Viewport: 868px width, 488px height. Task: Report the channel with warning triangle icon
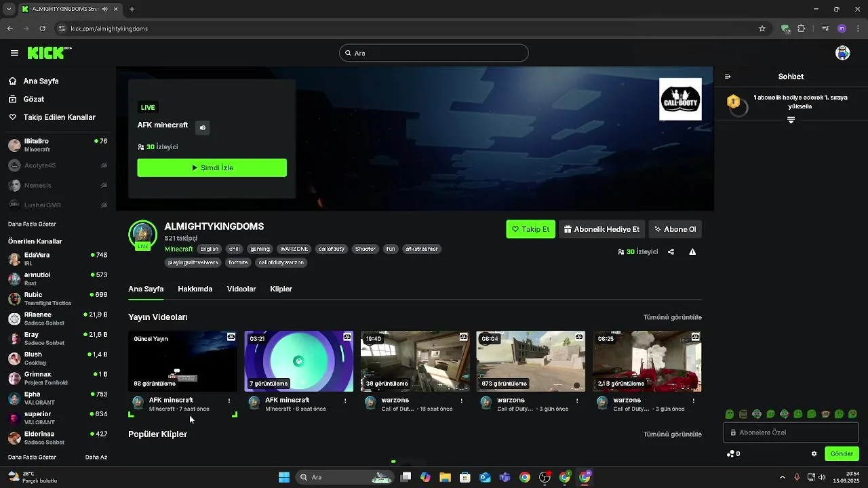tap(692, 251)
